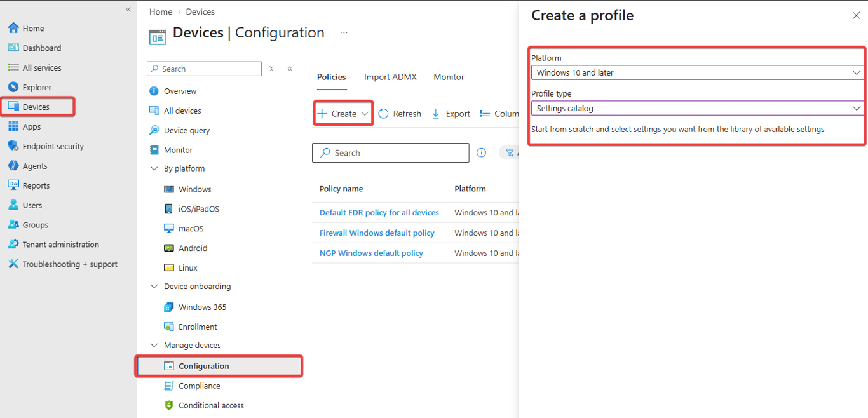
Task: Open the Platform dropdown
Action: [x=697, y=72]
